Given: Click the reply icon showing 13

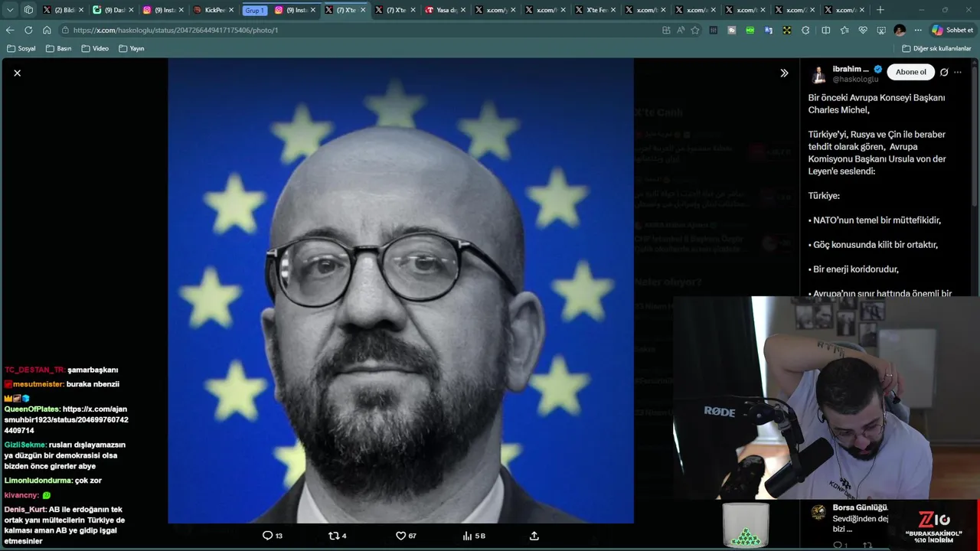Looking at the screenshot, I should pyautogui.click(x=273, y=536).
